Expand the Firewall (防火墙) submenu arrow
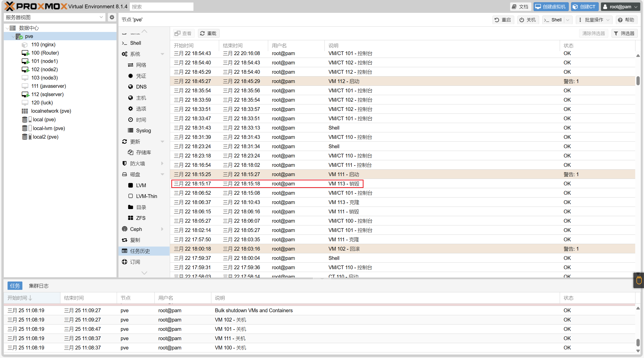Image resolution: width=644 pixels, height=358 pixels. 162,164
